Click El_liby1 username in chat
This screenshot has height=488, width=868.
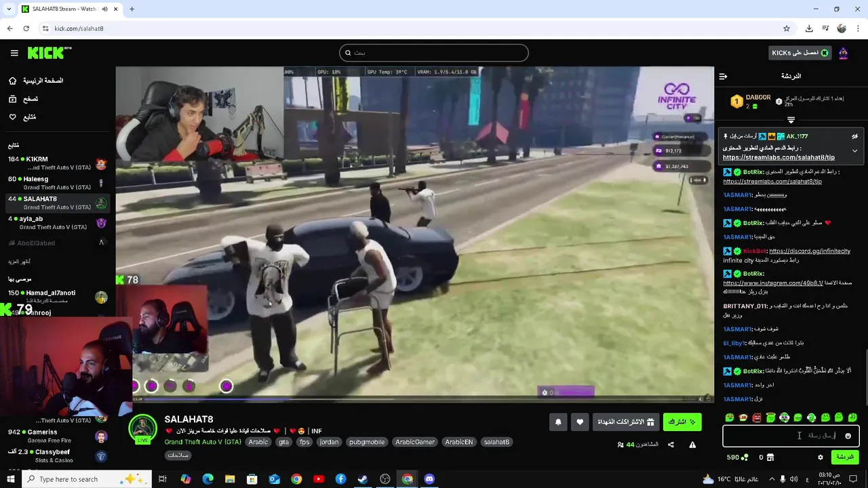coord(734,343)
